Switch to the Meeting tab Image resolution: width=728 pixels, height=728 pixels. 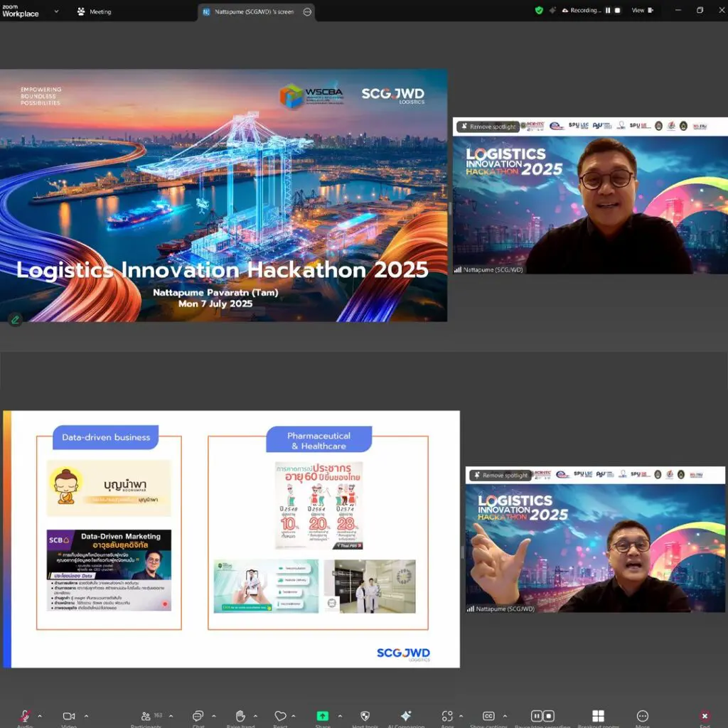coord(95,11)
